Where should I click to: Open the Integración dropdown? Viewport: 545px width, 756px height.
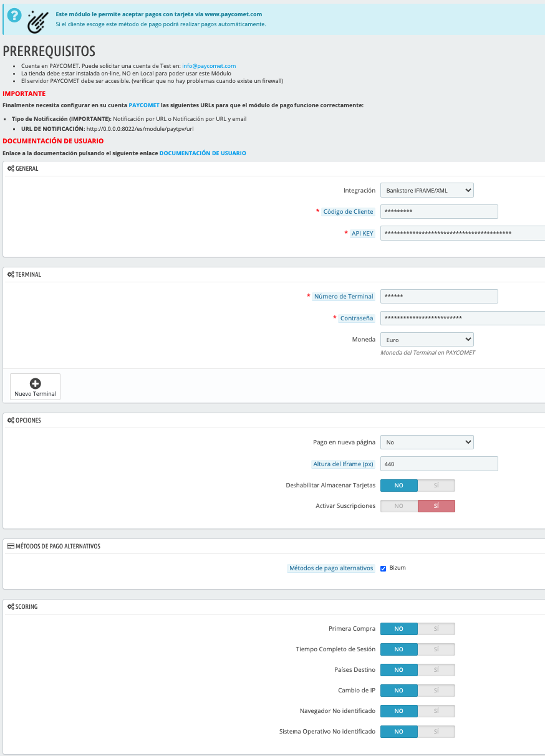point(427,190)
